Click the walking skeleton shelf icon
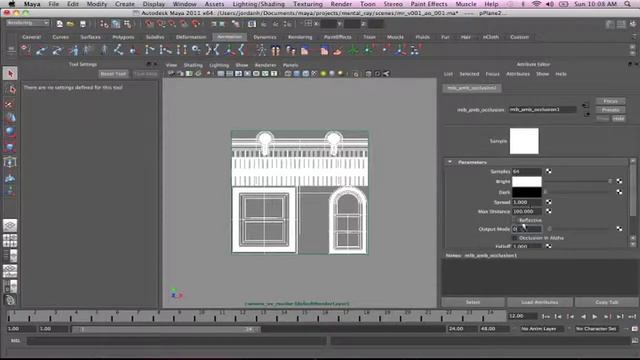Screen dimensions: 640x360 (x=261, y=51)
